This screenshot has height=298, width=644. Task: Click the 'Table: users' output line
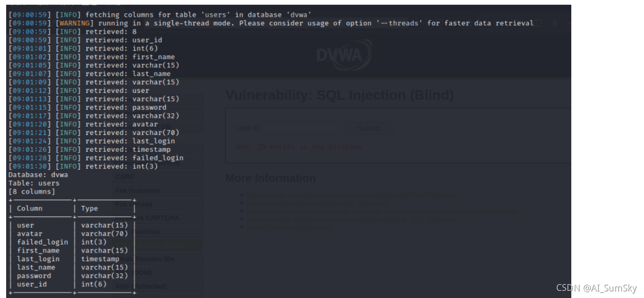34,183
